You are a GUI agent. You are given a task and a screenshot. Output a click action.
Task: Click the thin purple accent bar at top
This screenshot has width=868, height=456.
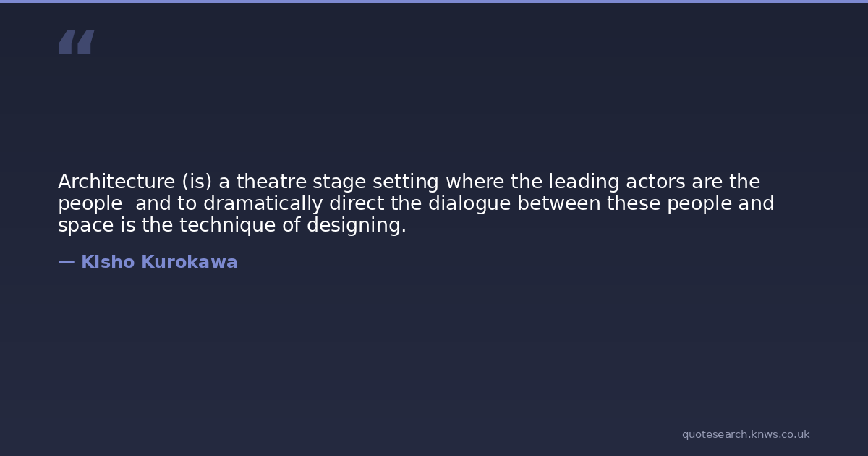coord(434,1)
